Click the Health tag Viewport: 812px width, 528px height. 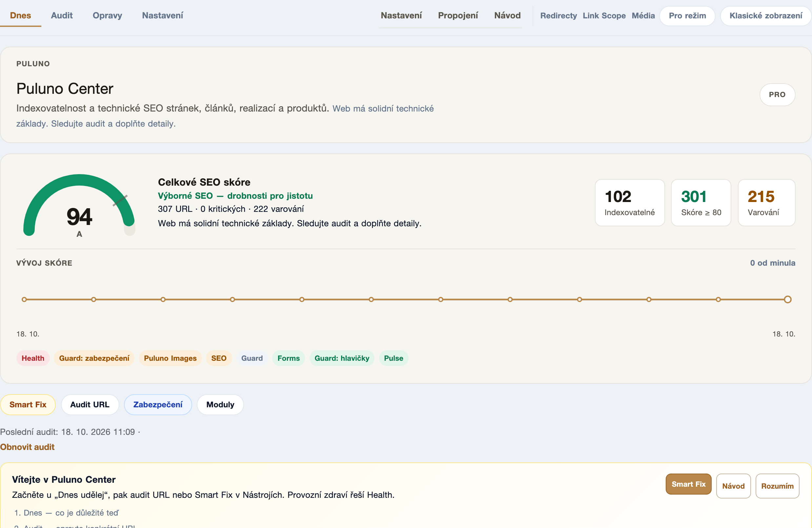33,358
